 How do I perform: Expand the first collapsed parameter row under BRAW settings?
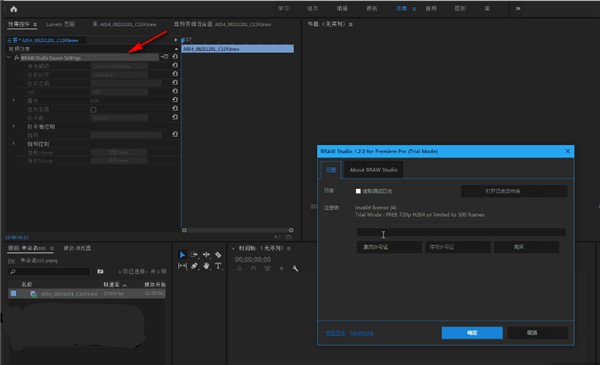click(14, 100)
